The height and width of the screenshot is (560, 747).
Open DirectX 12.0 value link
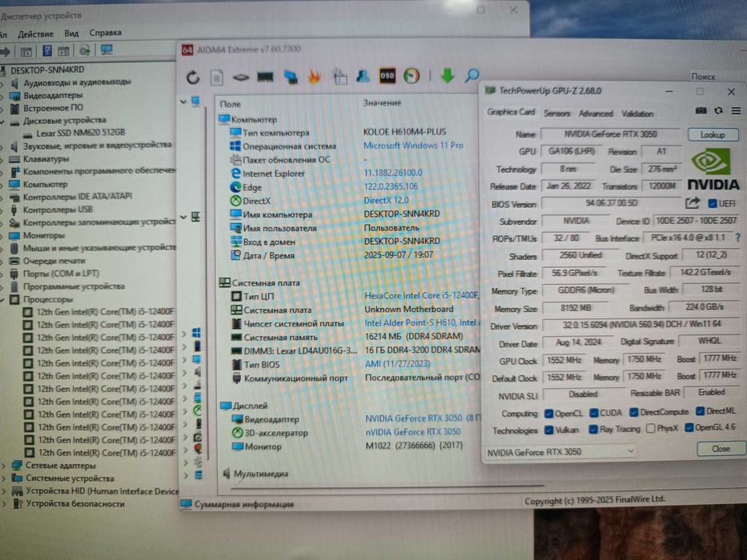(386, 200)
